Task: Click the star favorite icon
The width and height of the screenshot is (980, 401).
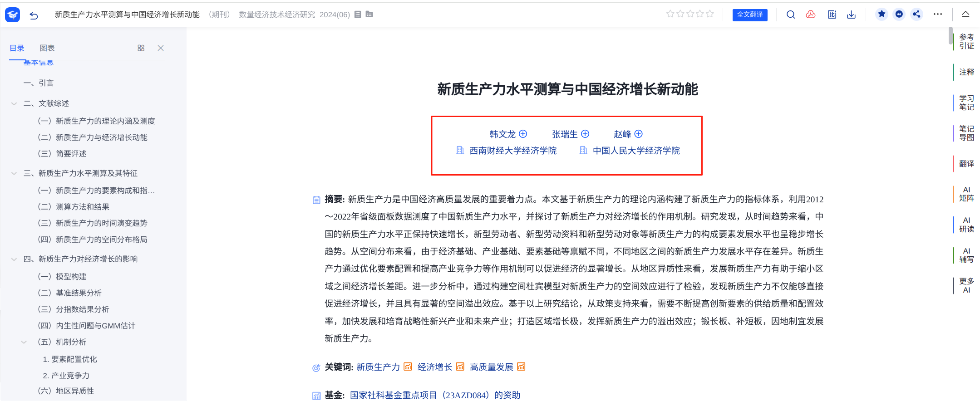Action: coord(882,14)
